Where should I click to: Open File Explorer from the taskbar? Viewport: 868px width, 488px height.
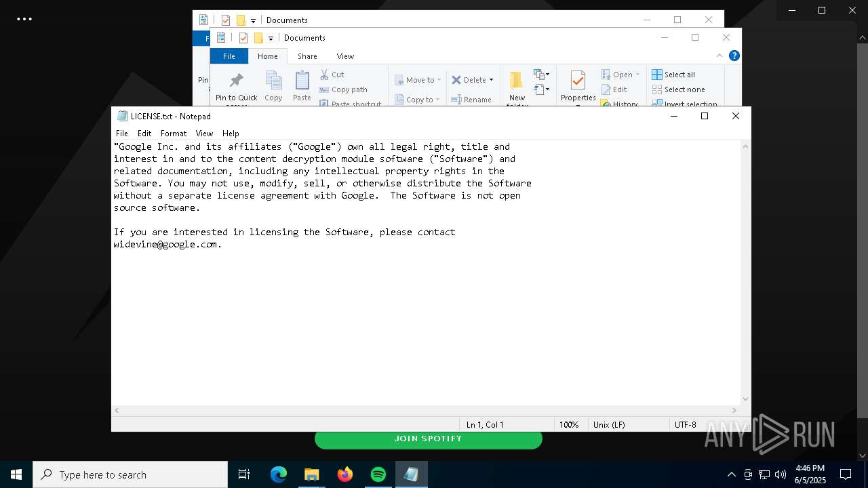click(311, 474)
